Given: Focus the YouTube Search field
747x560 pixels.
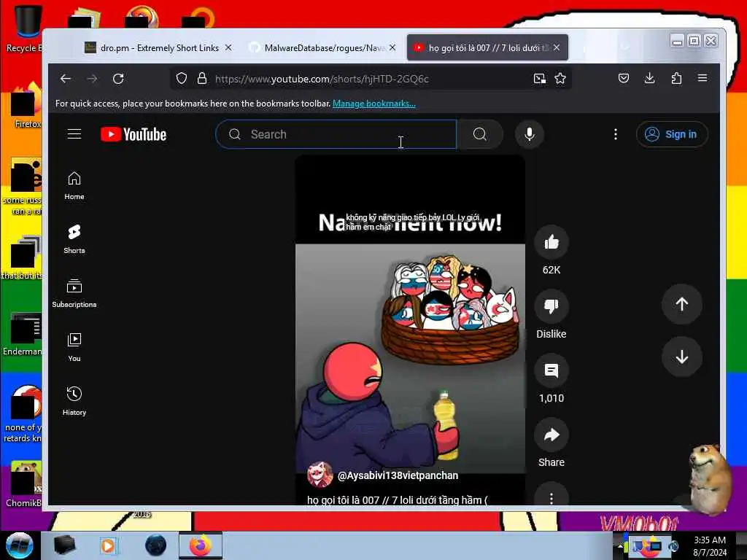Looking at the screenshot, I should (336, 134).
